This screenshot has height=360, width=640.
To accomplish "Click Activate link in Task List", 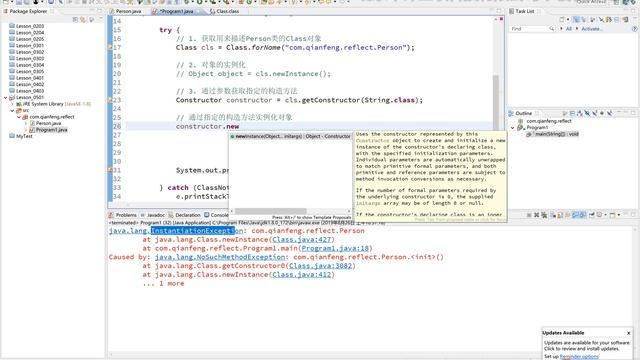I will pos(591,29).
